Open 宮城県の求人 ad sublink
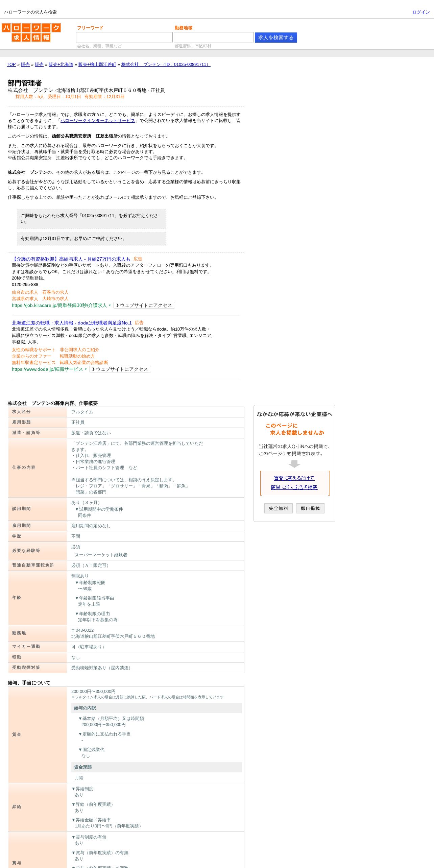The width and height of the screenshot is (434, 868). point(25,299)
